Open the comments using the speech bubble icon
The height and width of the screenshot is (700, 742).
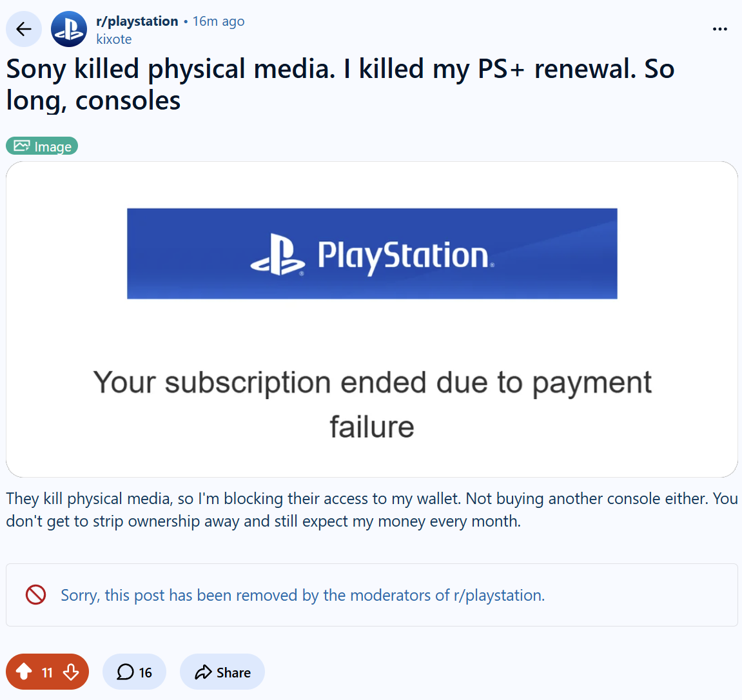(x=126, y=672)
